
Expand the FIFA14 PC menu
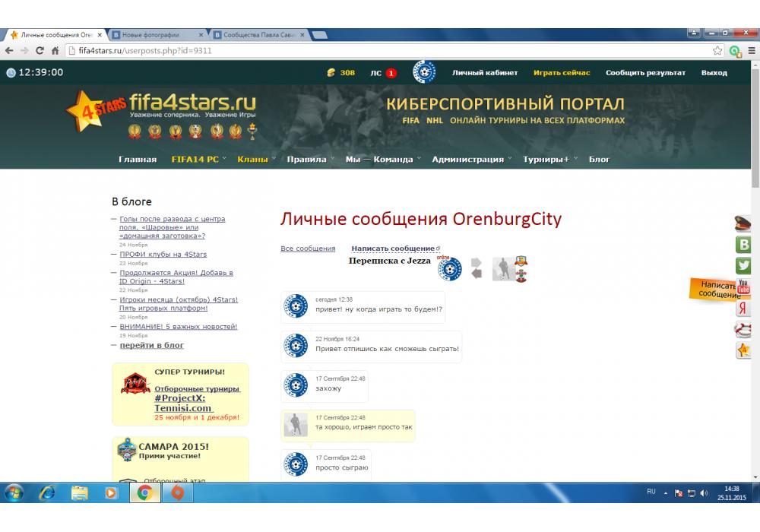coord(198,159)
